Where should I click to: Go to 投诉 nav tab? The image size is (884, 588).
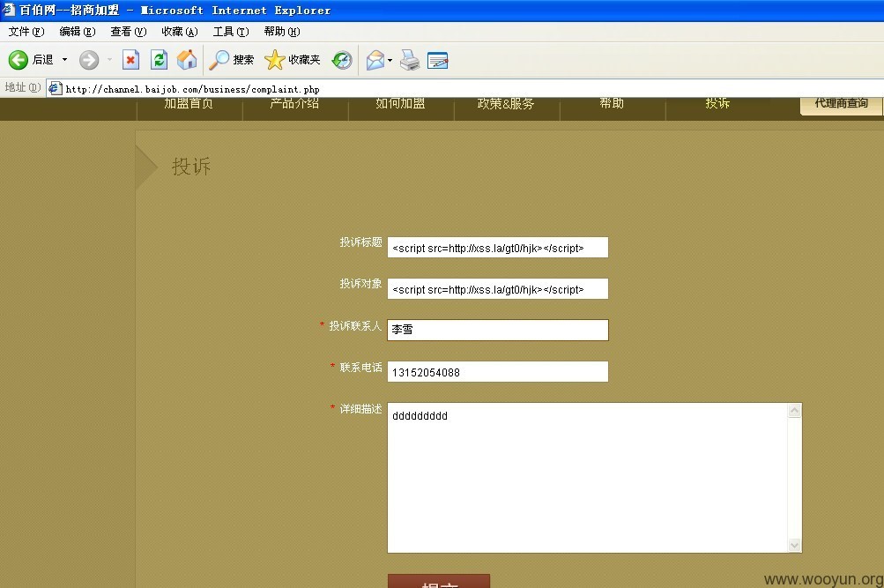tap(717, 104)
